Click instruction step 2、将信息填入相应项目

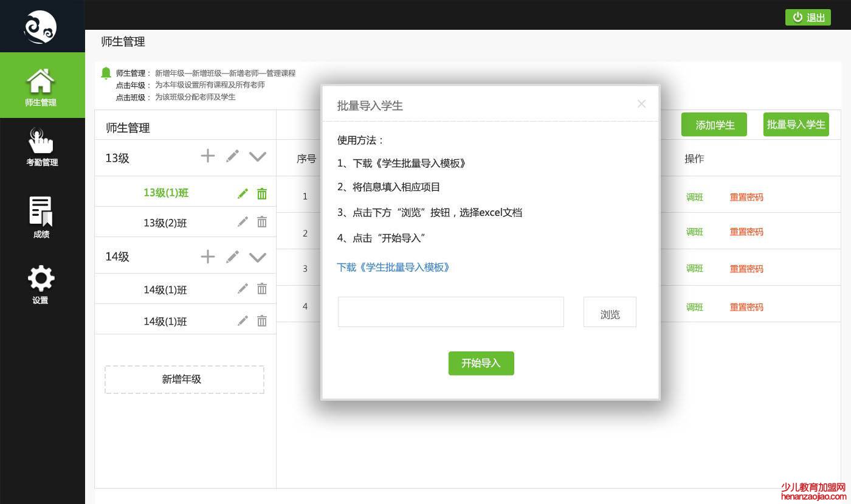[x=389, y=187]
